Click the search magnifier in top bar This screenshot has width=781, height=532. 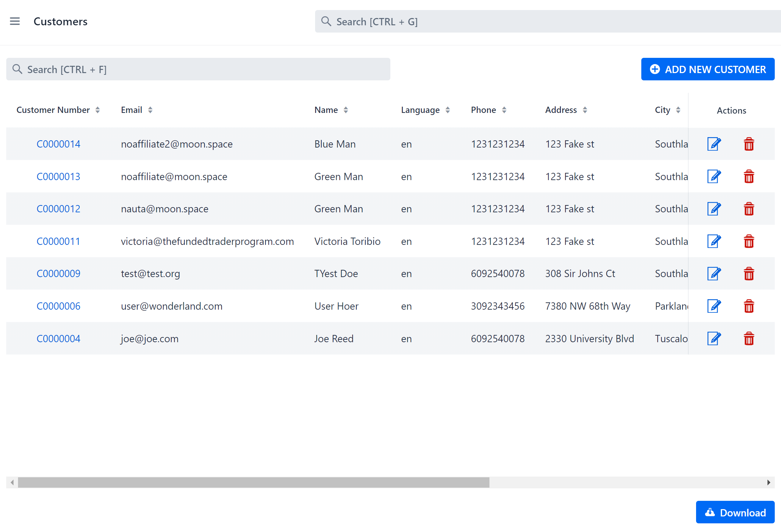(326, 21)
